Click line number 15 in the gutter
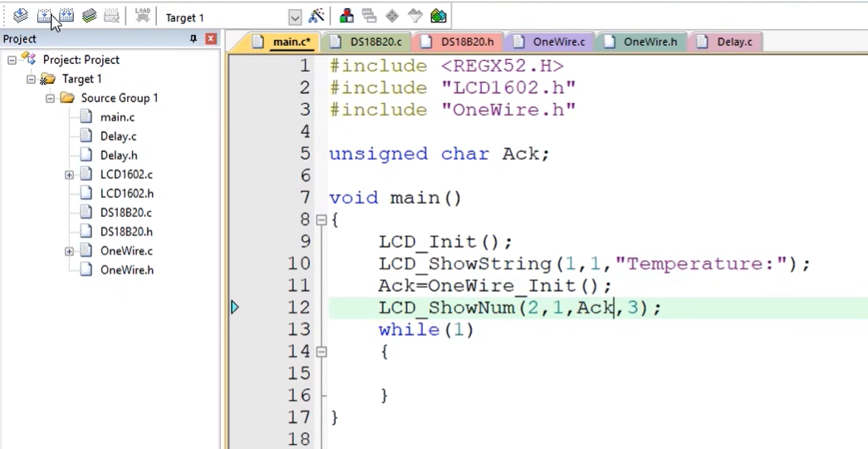 tap(299, 373)
